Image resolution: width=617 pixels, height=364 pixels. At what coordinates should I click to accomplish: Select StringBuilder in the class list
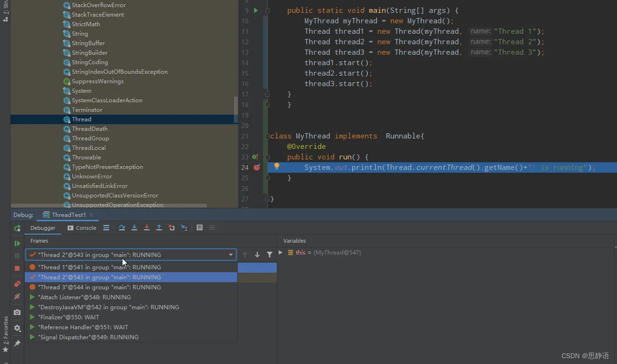[x=90, y=53]
